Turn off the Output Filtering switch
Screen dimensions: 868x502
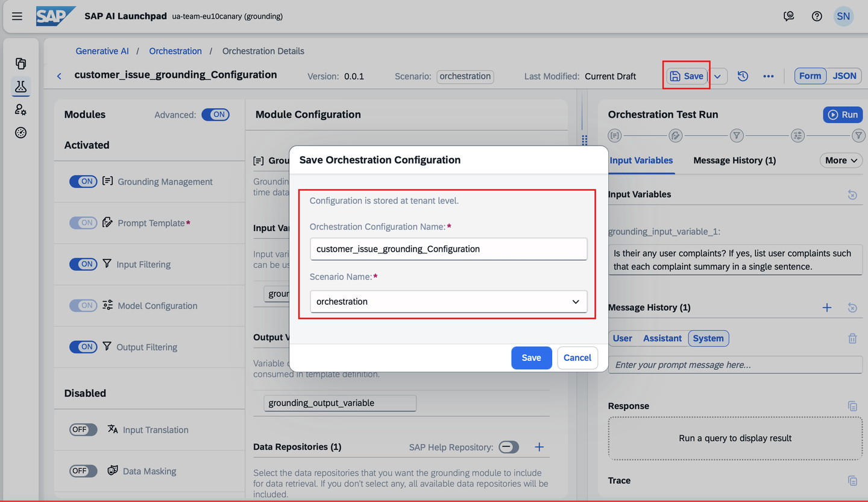[83, 347]
